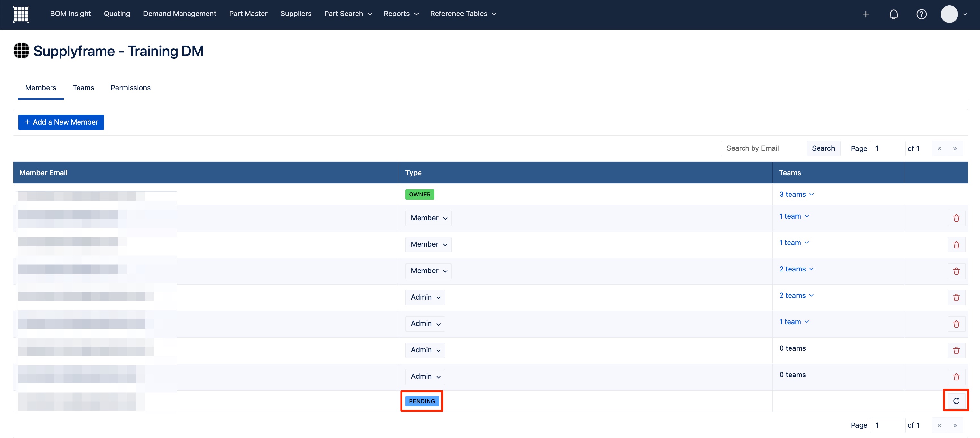Image resolution: width=980 pixels, height=438 pixels.
Task: Go to Suppliers
Action: [296, 14]
